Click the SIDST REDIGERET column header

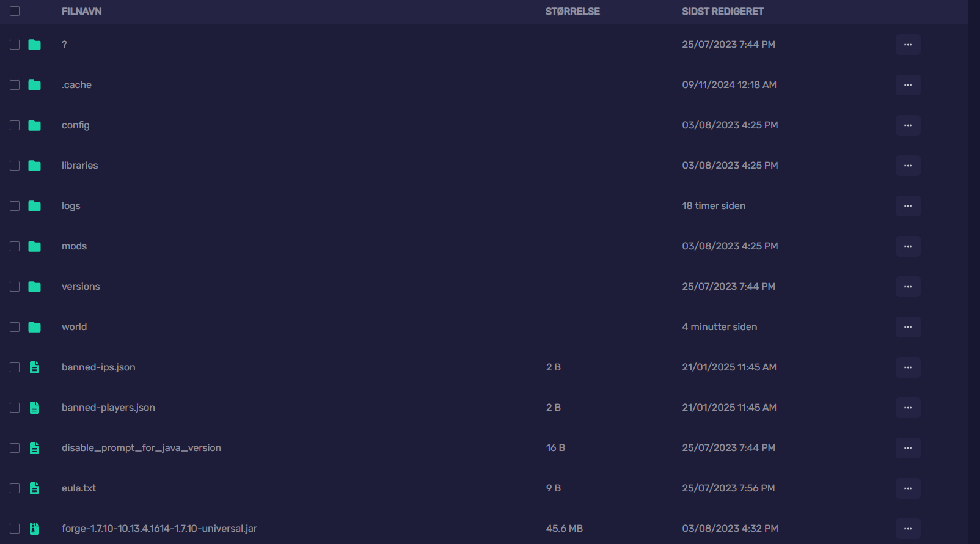coord(722,12)
